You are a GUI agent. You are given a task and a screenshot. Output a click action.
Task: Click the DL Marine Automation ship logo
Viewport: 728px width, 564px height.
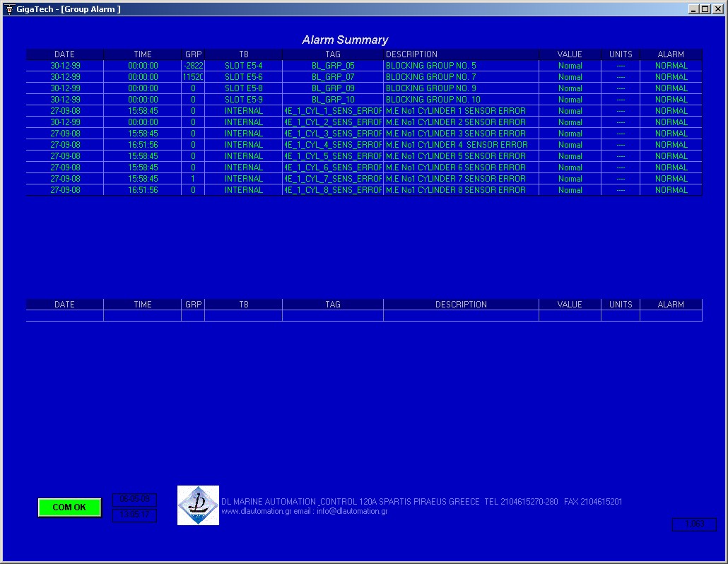[x=198, y=505]
